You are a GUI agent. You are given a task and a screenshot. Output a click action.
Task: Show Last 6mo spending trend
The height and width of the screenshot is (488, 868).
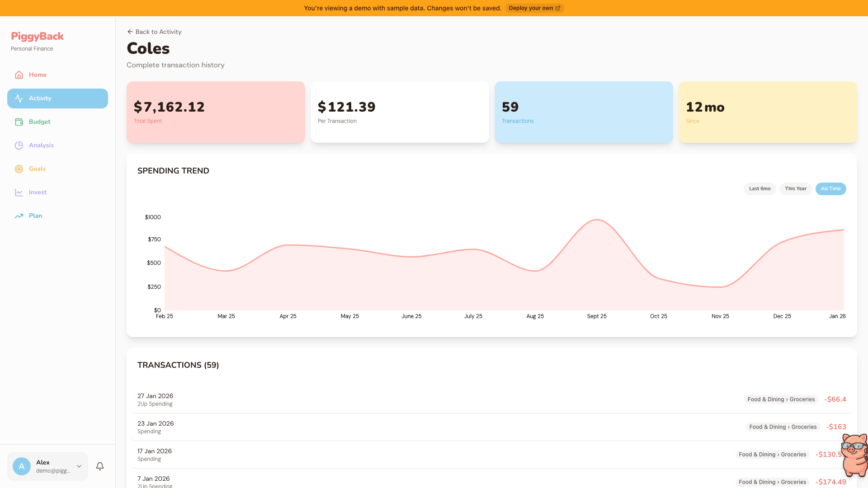pyautogui.click(x=759, y=189)
